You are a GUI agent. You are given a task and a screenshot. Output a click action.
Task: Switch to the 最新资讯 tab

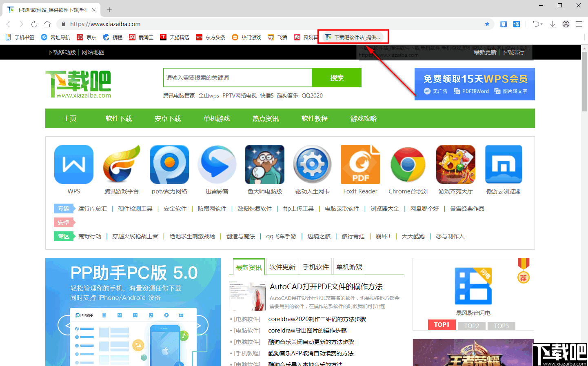point(249,267)
